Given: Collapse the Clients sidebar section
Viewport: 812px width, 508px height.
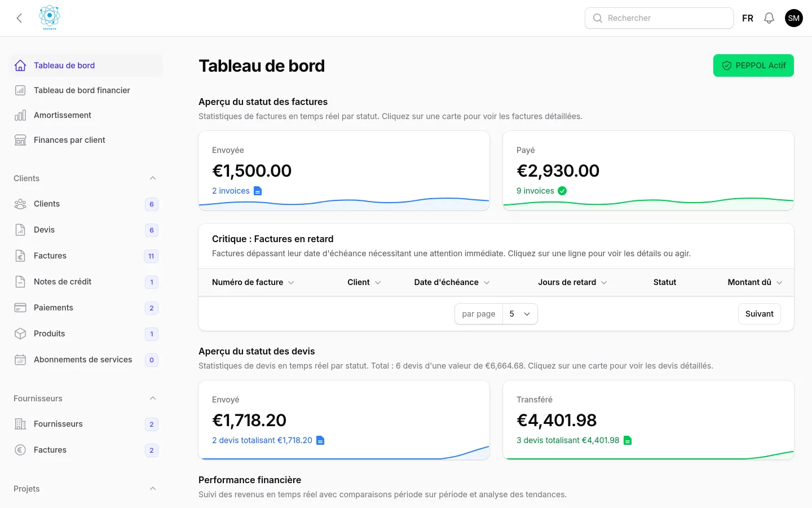Looking at the screenshot, I should tap(153, 178).
